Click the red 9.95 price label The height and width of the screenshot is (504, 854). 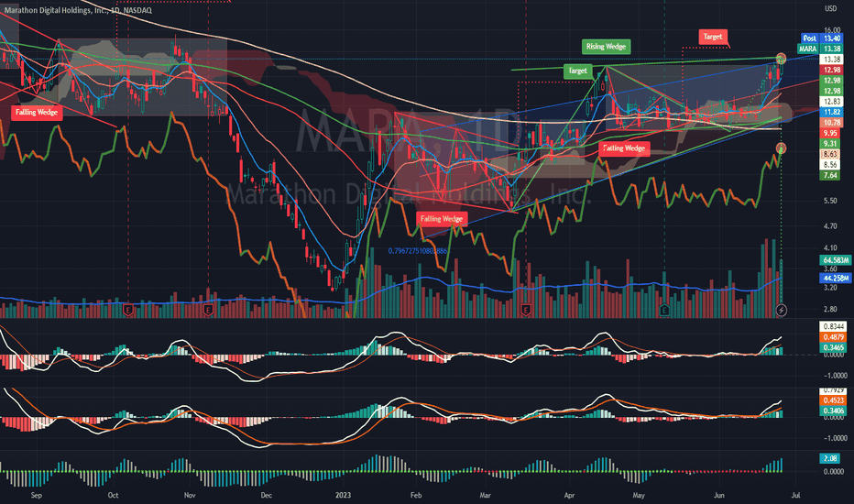832,133
